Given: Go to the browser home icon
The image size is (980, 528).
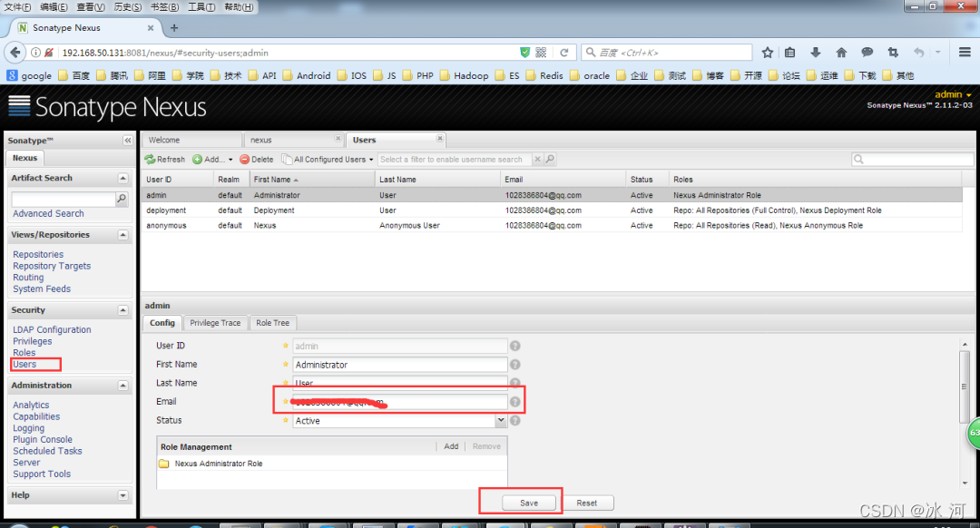Looking at the screenshot, I should point(841,53).
